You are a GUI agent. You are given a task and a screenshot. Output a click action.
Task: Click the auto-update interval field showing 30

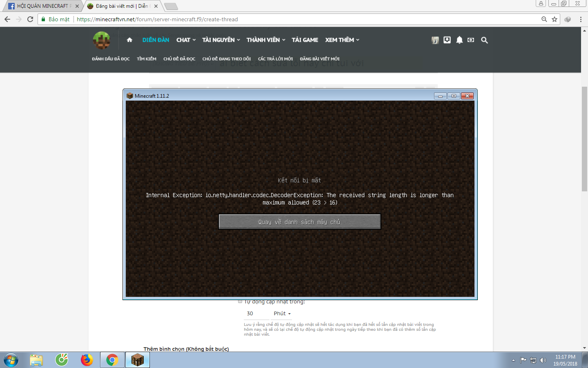tap(257, 314)
